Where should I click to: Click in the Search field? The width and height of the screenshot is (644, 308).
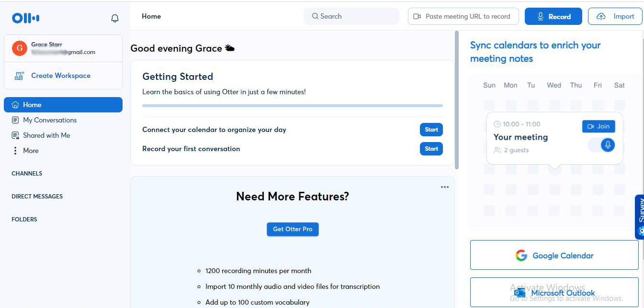(x=351, y=16)
